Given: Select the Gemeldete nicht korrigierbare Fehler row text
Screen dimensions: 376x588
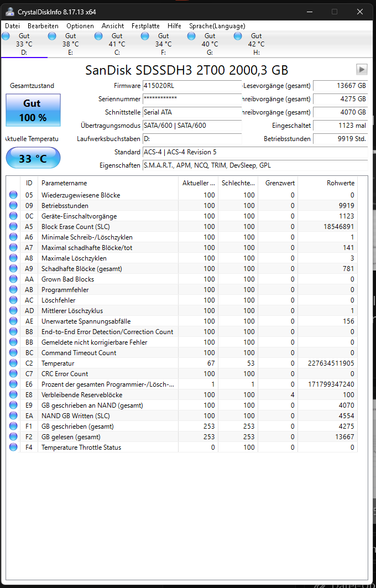Looking at the screenshot, I should [x=94, y=342].
